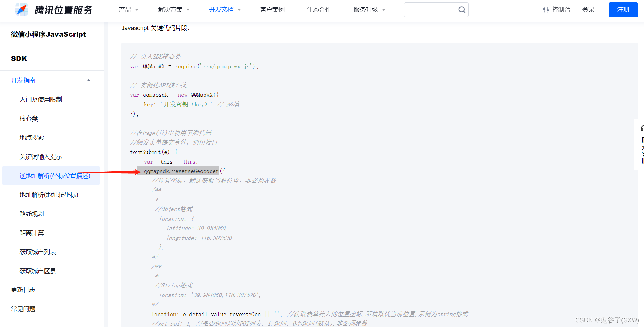Image resolution: width=644 pixels, height=327 pixels.
Task: Open the 路线规划 documentation page
Action: (x=32, y=214)
